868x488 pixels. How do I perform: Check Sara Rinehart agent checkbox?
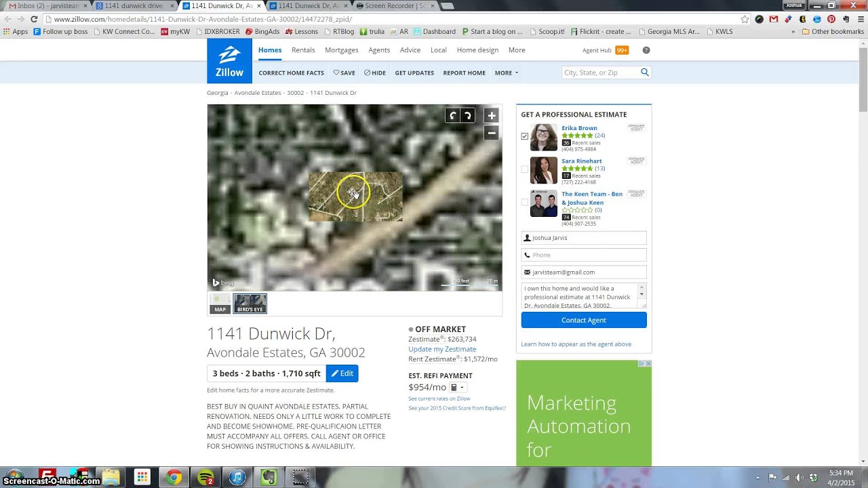524,169
